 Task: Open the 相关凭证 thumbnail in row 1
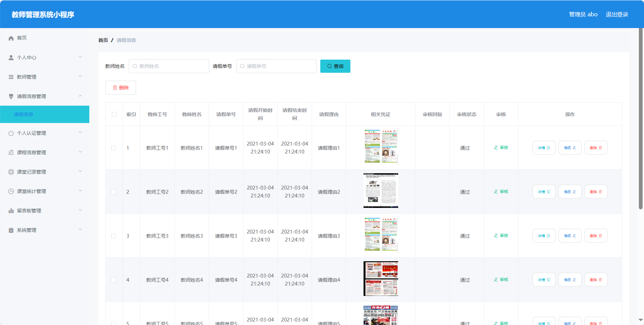pyautogui.click(x=381, y=147)
